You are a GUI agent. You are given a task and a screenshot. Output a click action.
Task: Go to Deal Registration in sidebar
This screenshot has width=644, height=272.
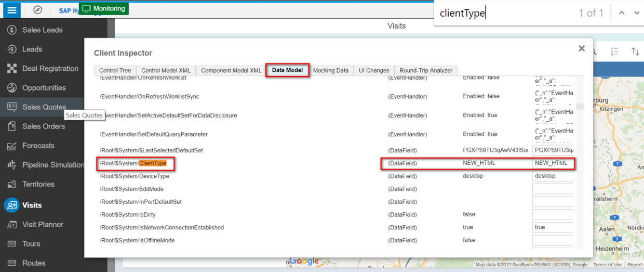click(50, 69)
